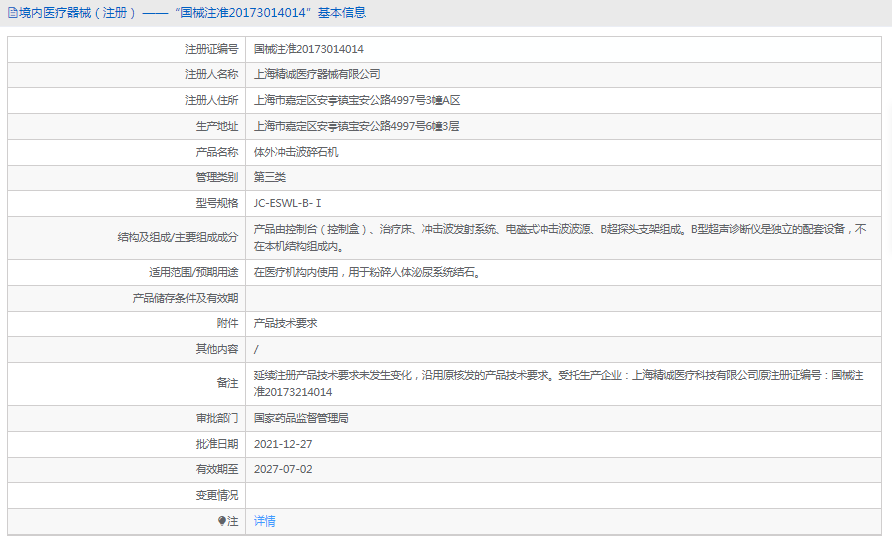Viewport: 892px width, 544px height.
Task: Select the title text 境内医疗器械（注册）基本信息
Action: tap(192, 13)
